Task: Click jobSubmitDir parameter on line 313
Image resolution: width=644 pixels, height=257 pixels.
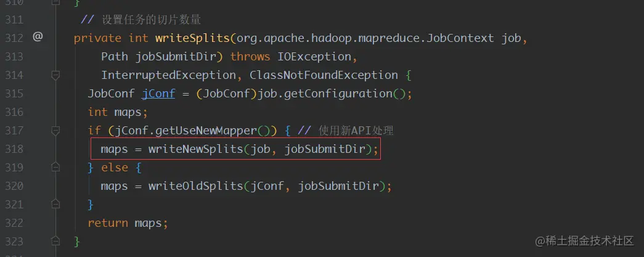Action: pos(176,57)
